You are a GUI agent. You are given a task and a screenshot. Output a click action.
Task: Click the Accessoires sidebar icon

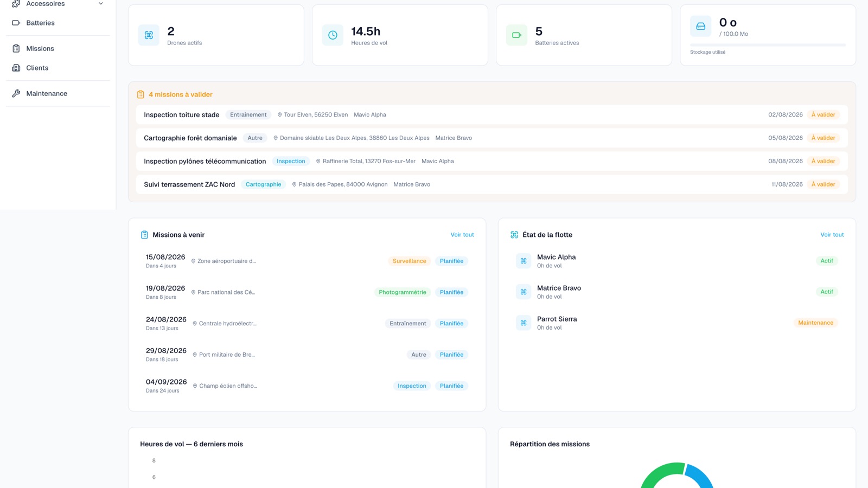[x=16, y=4]
